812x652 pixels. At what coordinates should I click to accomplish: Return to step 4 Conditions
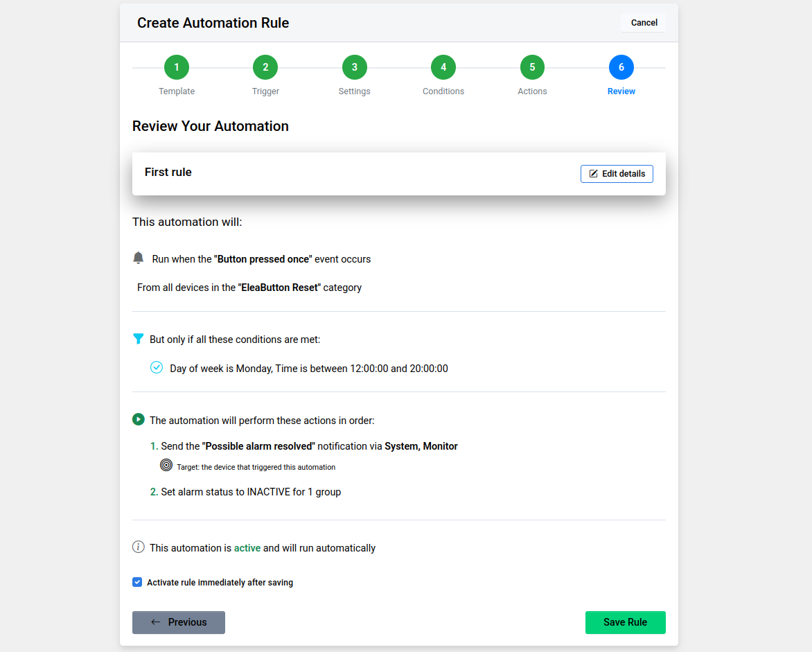[443, 67]
